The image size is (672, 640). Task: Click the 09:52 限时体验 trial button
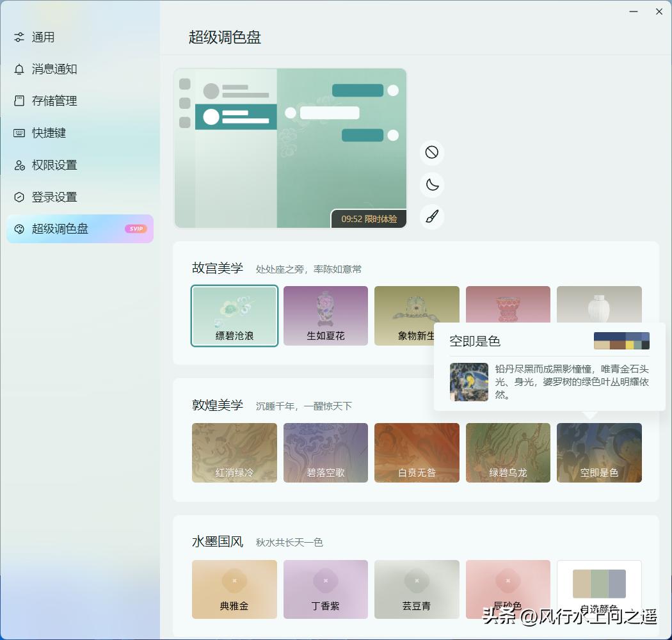(x=369, y=218)
